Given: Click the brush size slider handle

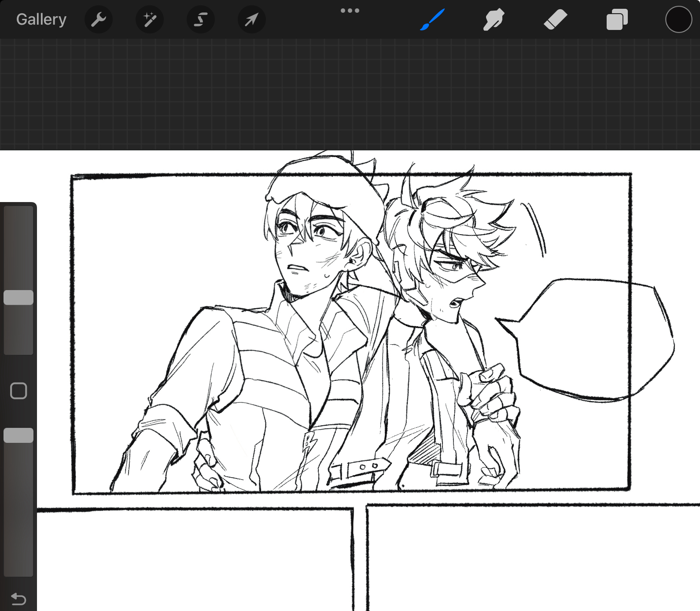Looking at the screenshot, I should pos(18,298).
